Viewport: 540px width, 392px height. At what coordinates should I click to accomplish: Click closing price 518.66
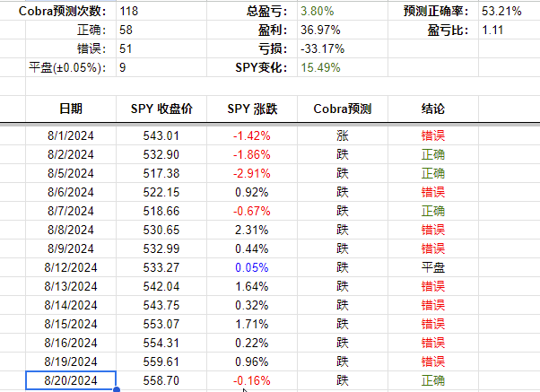point(161,211)
